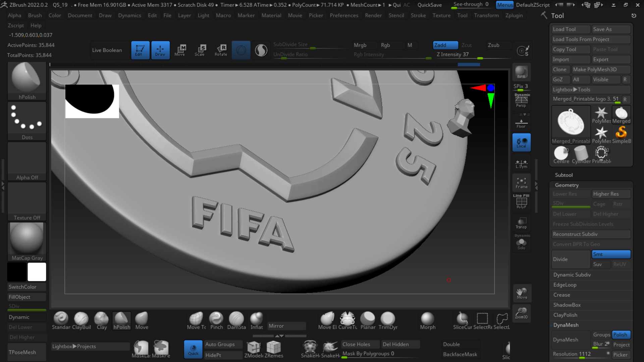644x362 pixels.
Task: Toggle PolyF line fill display
Action: pyautogui.click(x=521, y=201)
